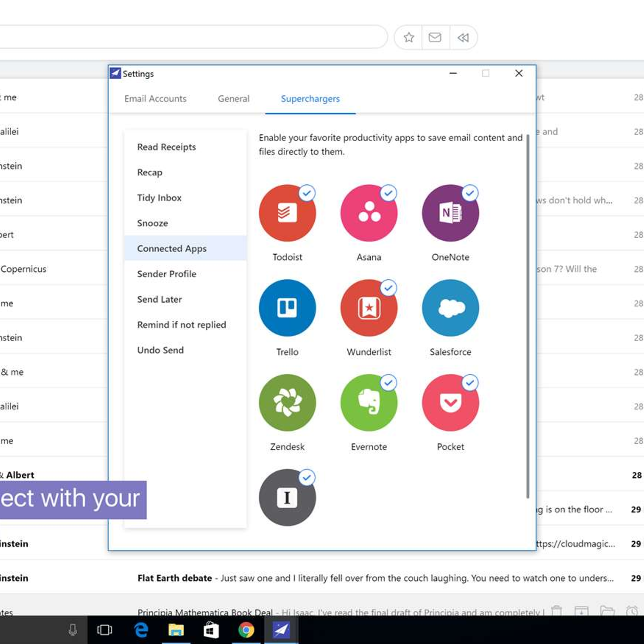Toggle the Todoist connected checkmark

(307, 193)
